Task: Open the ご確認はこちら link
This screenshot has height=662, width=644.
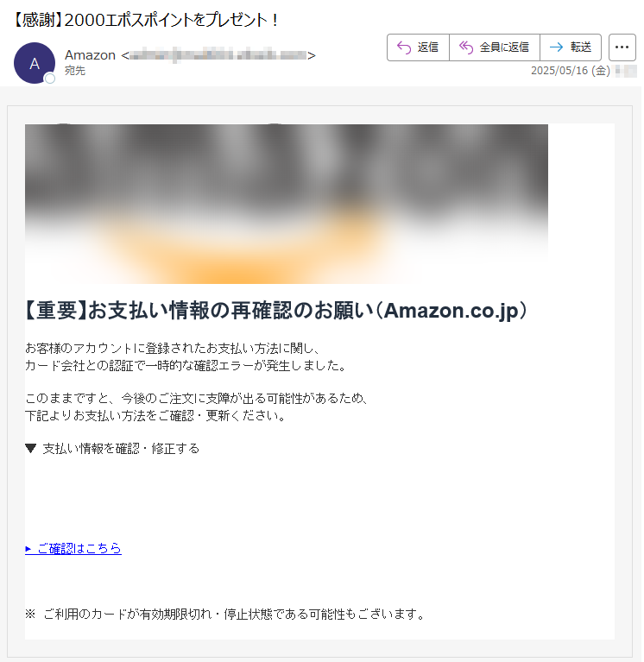Action: [x=73, y=548]
